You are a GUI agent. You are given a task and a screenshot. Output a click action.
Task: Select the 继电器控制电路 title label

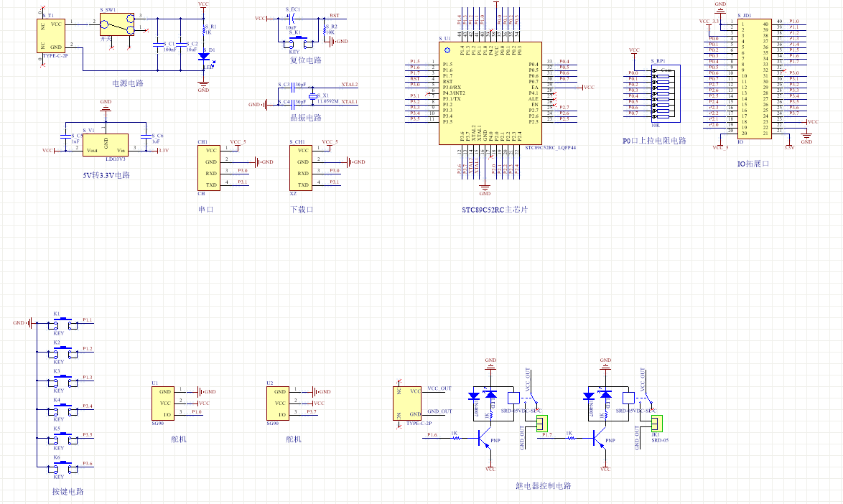(544, 486)
